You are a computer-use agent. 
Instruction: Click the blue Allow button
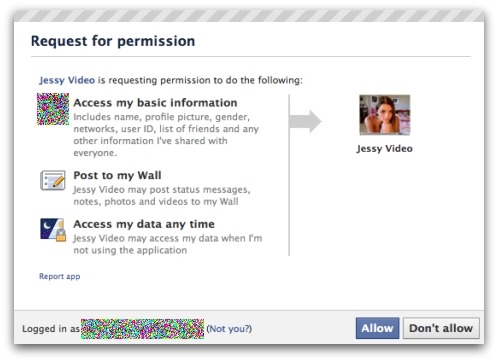click(377, 328)
